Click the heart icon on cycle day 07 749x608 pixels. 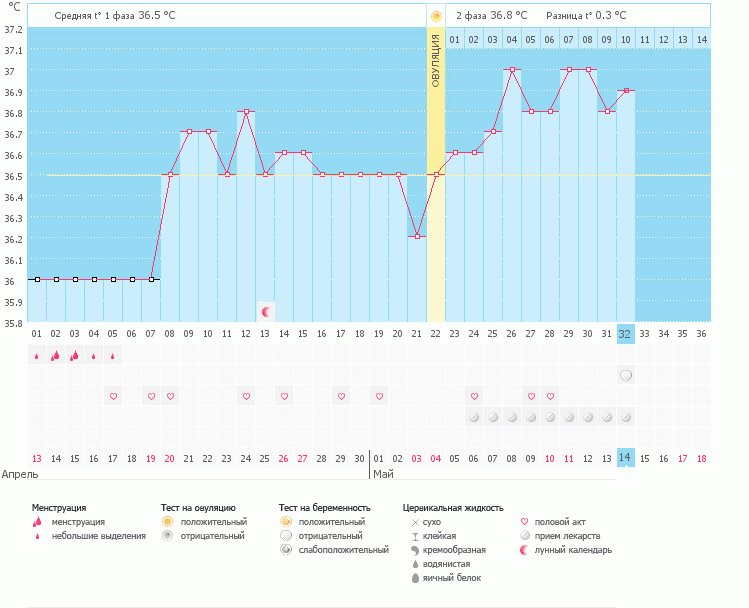pos(151,396)
